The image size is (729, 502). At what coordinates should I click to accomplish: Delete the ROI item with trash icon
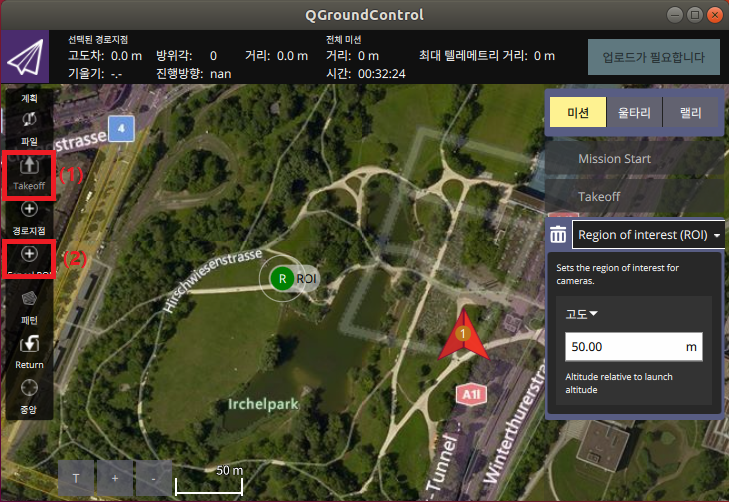[x=558, y=234]
